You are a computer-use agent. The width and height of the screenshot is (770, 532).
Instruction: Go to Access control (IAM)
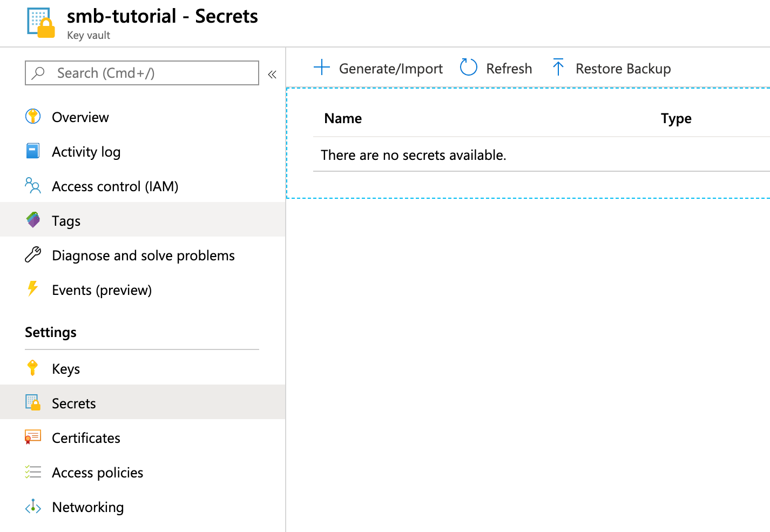(x=143, y=186)
